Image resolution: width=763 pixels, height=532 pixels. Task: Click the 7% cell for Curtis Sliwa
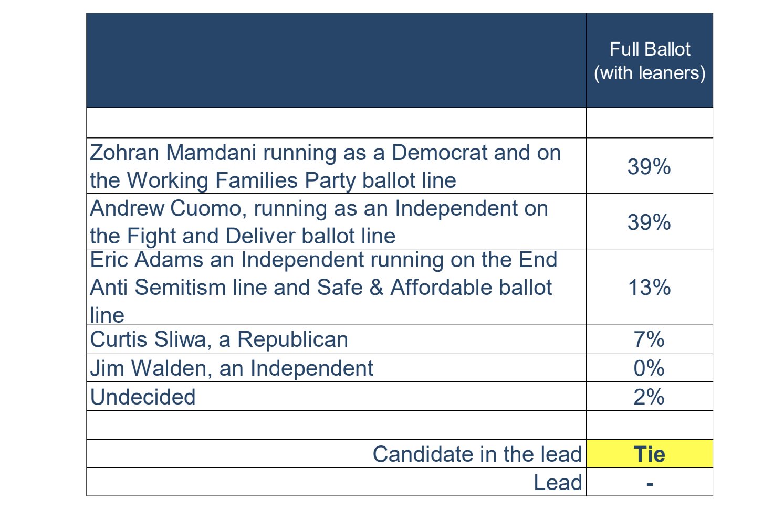[x=650, y=339]
